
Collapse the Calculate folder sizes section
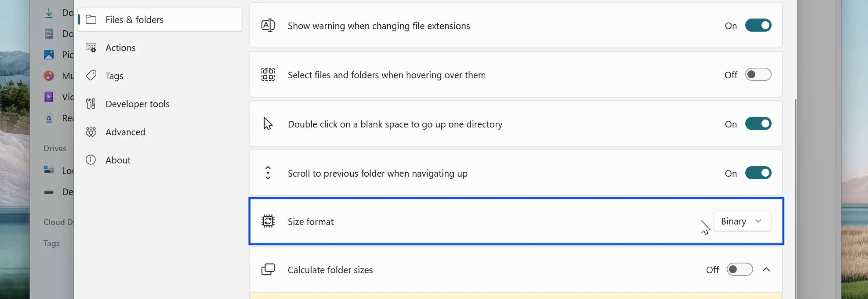coord(767,270)
